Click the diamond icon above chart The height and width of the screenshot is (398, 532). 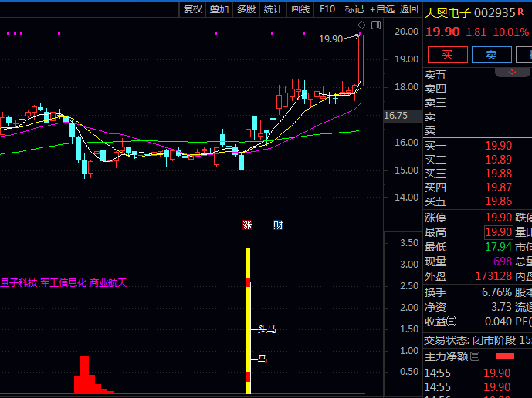point(361,25)
